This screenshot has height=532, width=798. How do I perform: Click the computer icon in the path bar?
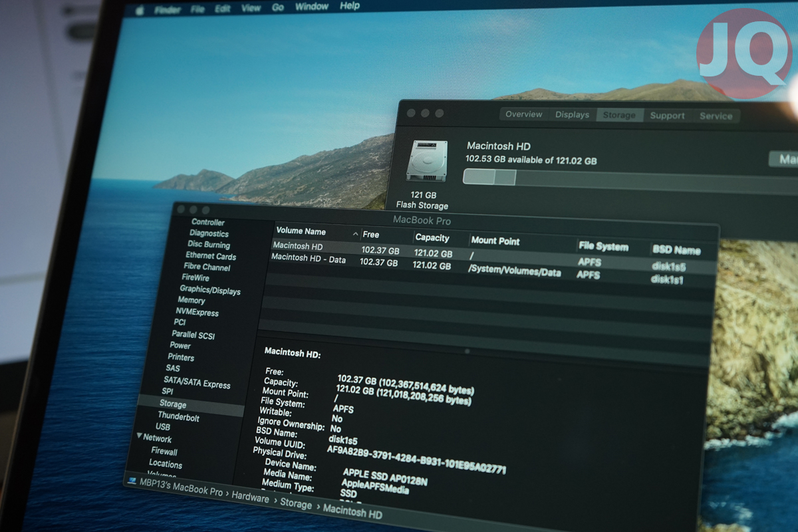click(x=132, y=481)
